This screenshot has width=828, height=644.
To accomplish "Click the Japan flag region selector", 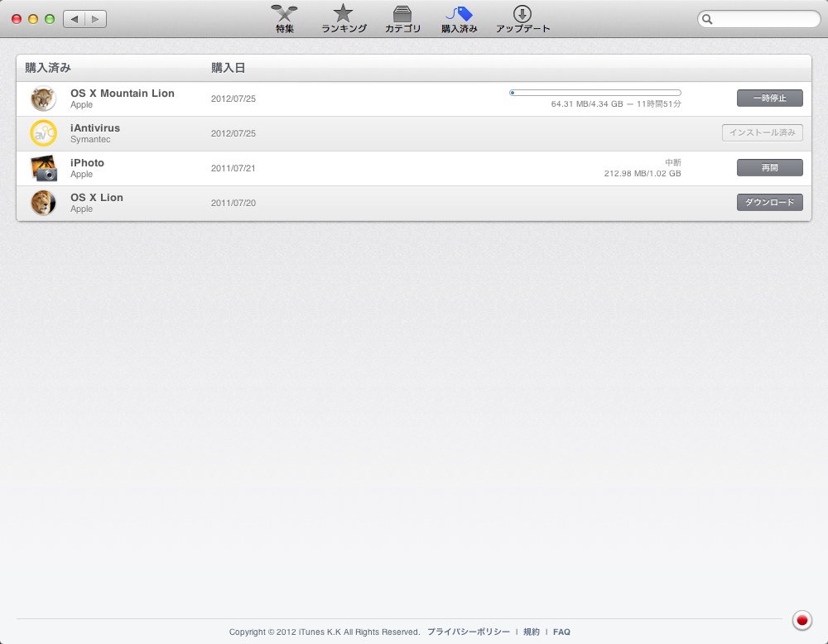I will point(801,619).
